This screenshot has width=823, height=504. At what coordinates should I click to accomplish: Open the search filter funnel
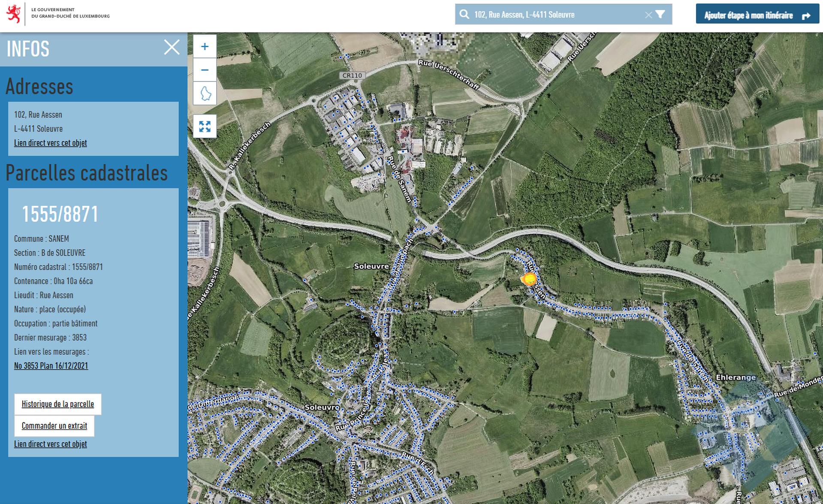coord(660,15)
